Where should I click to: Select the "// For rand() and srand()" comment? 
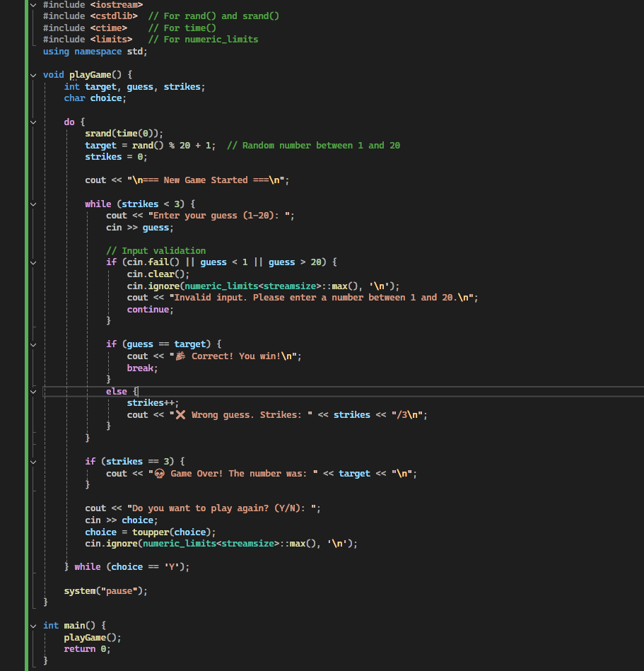click(x=213, y=16)
